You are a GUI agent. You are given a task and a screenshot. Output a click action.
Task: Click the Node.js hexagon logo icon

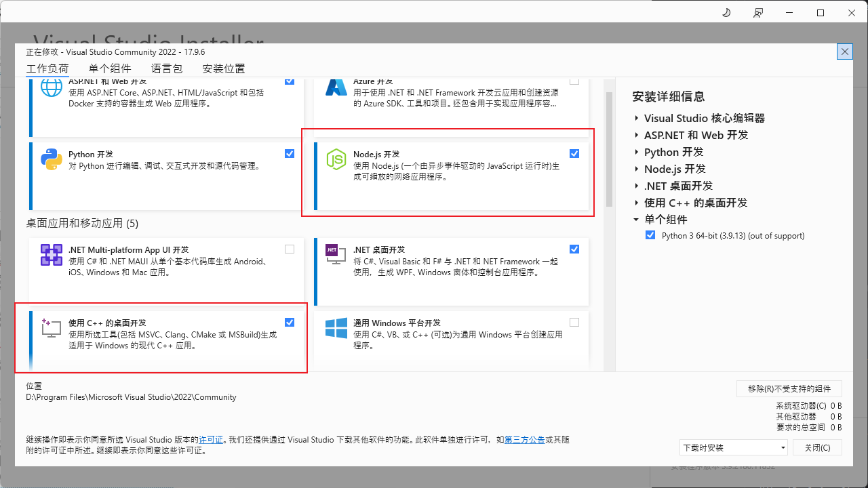point(336,159)
